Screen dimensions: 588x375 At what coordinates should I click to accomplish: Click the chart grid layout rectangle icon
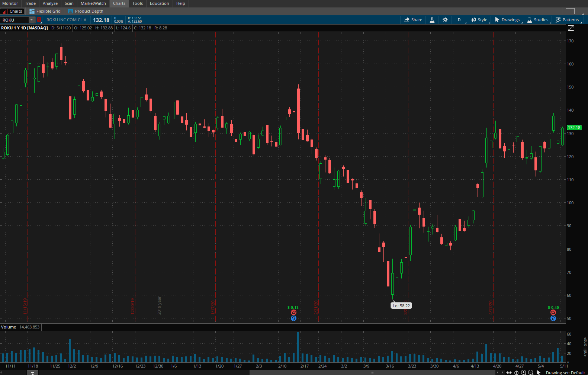570,11
